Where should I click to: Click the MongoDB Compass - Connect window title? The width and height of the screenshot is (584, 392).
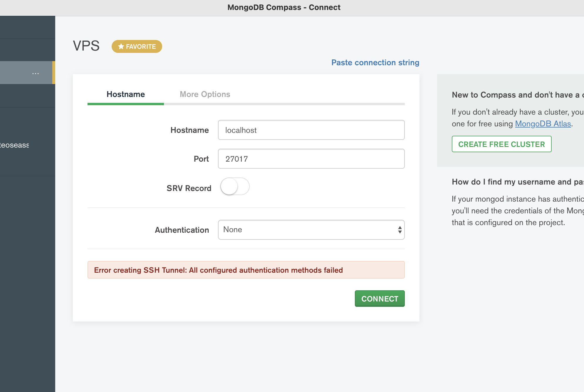pos(284,7)
